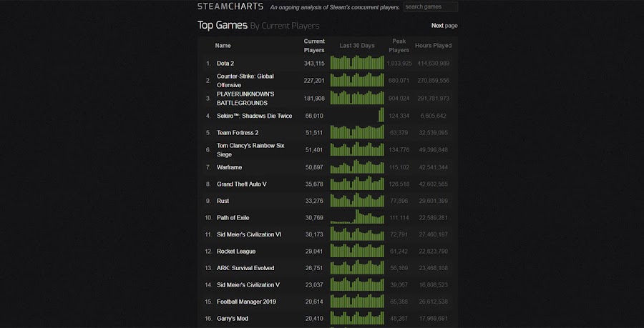Click Rust 30-day bar chart
The height and width of the screenshot is (328, 644).
pyautogui.click(x=357, y=199)
